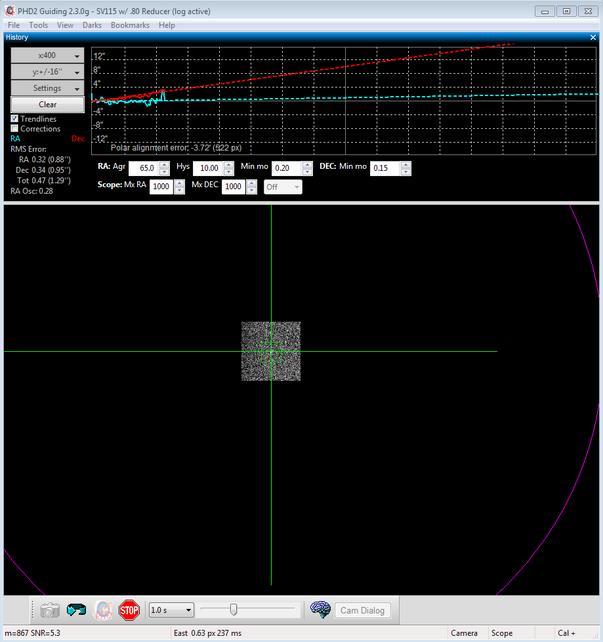Click the cyan RA legend label
The width and height of the screenshot is (603, 642).
pyautogui.click(x=15, y=139)
